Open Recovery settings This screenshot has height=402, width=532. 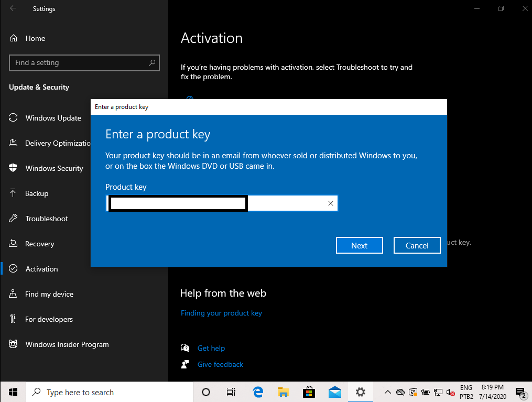(40, 244)
